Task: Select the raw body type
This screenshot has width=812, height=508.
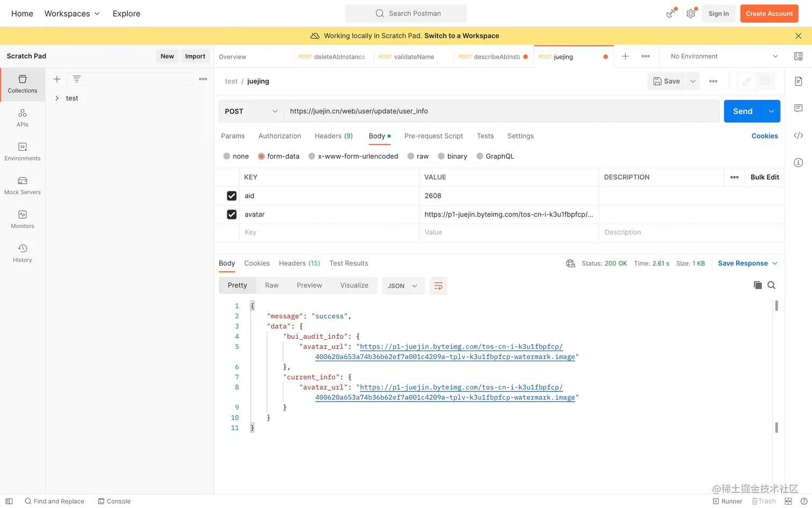Action: pyautogui.click(x=411, y=156)
